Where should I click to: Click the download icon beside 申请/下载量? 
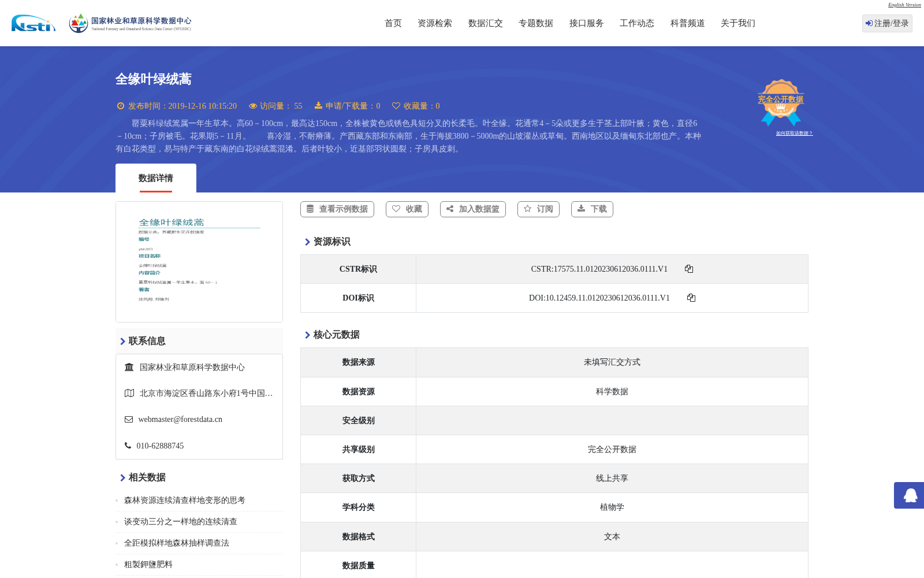point(318,106)
